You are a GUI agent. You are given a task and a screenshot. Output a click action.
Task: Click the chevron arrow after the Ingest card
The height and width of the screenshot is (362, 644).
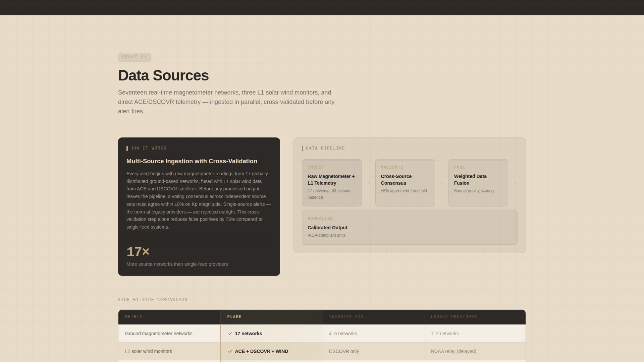pos(369,183)
